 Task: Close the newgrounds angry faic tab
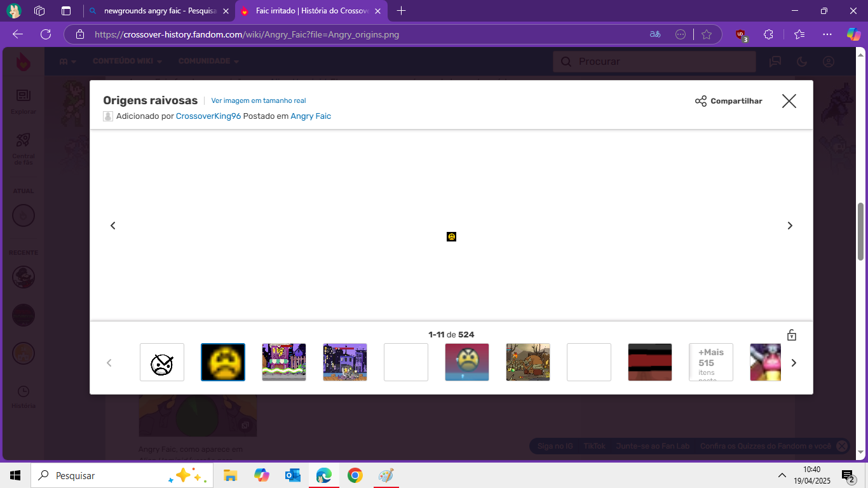point(226,11)
